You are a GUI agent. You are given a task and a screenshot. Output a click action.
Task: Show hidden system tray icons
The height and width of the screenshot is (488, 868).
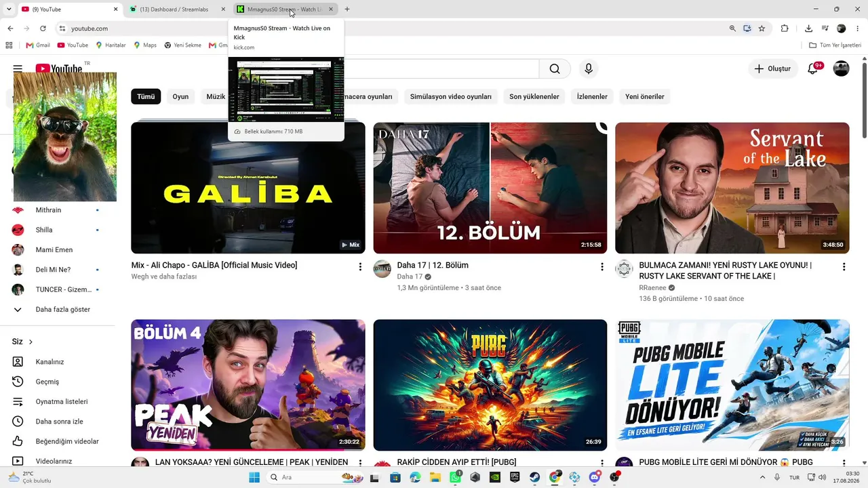click(x=763, y=477)
